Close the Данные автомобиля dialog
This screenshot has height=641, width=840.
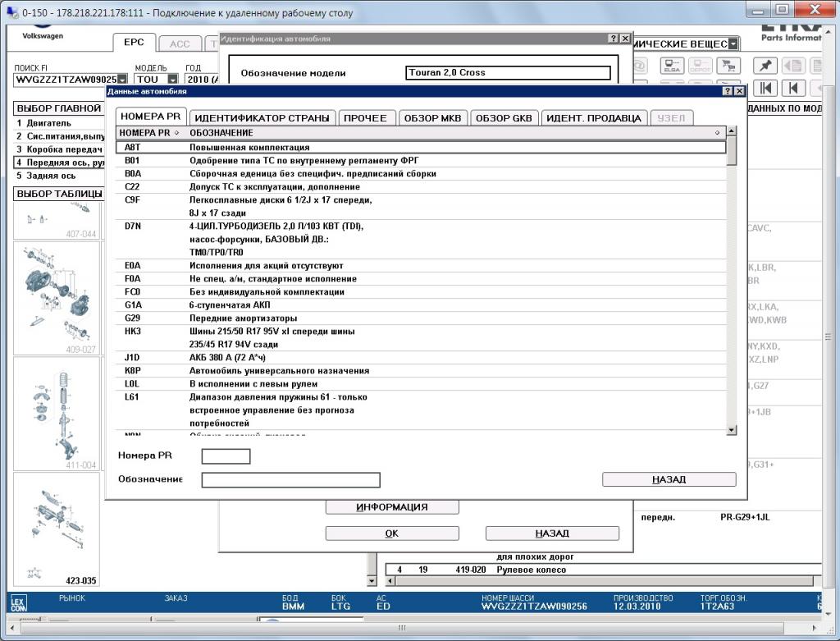coord(739,91)
